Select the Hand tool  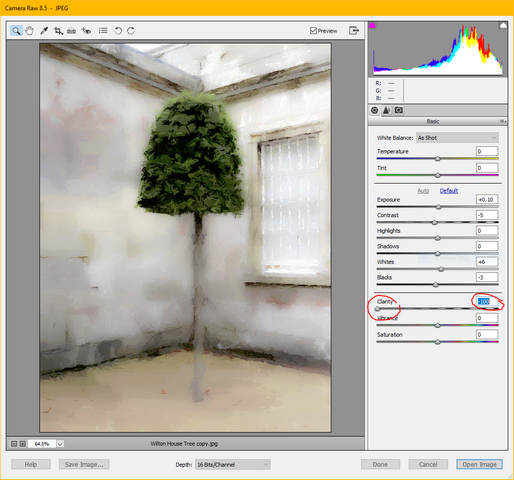[30, 31]
